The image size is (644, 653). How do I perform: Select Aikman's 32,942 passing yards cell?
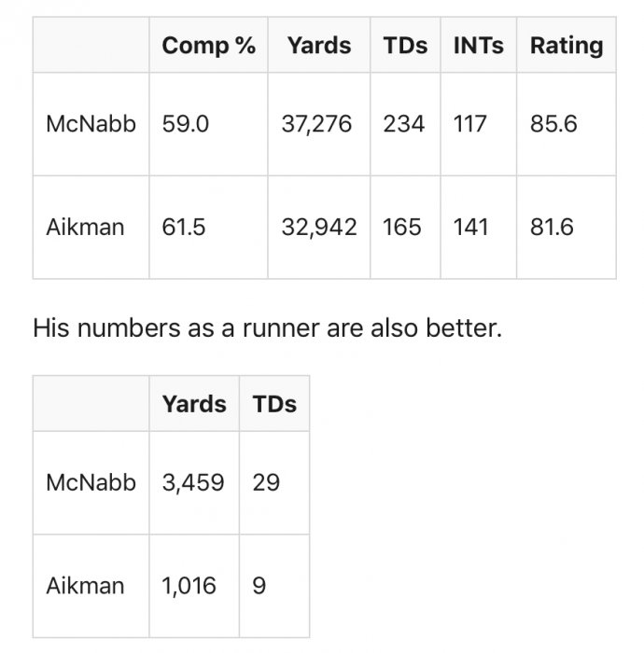point(318,228)
